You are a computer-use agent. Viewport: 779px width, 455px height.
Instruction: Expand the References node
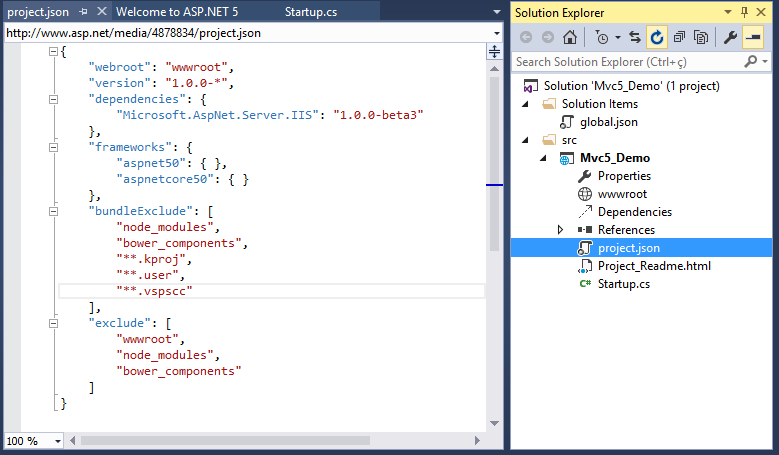point(560,229)
